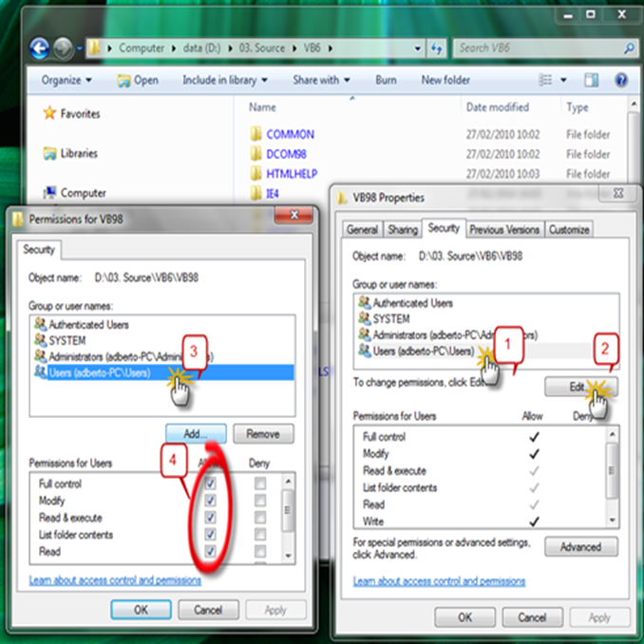644x644 pixels.
Task: Open the Explorer help question mark icon
Action: 621,80
